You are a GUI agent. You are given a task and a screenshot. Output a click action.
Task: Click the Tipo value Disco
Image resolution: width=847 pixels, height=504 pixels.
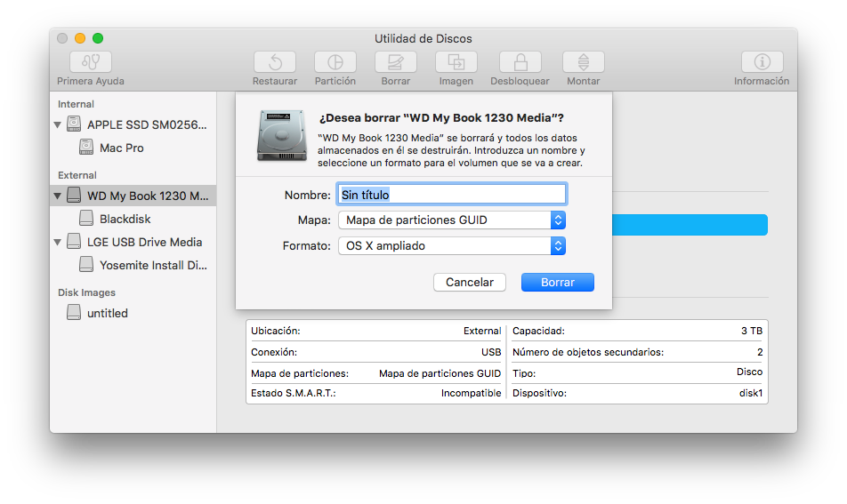coord(750,372)
